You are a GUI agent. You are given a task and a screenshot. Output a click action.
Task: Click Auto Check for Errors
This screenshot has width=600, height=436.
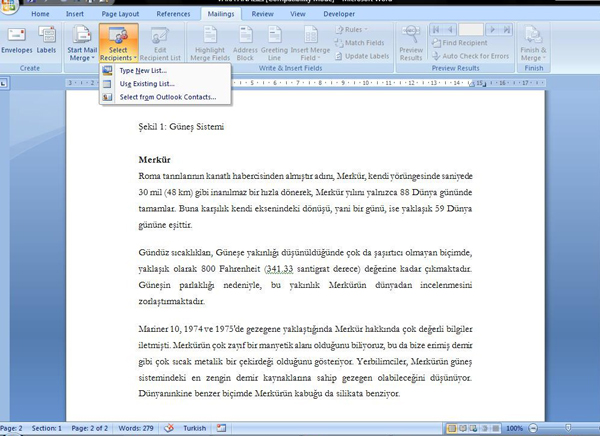pyautogui.click(x=475, y=55)
